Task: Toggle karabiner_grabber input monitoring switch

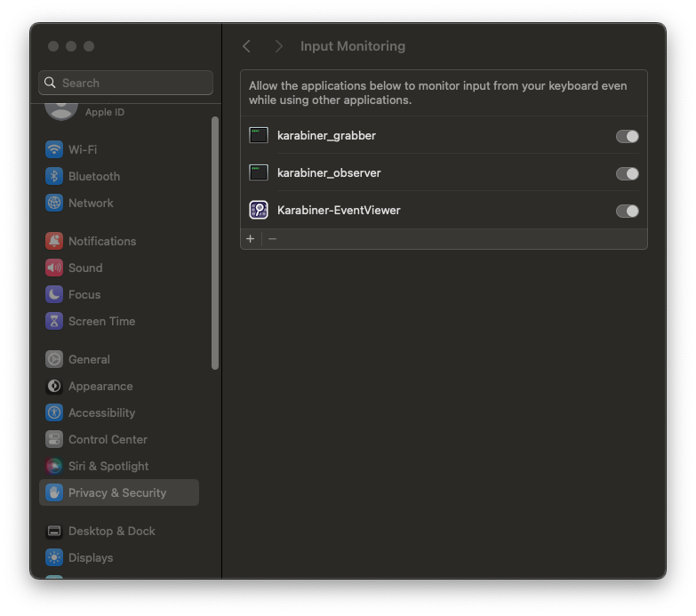Action: (627, 136)
